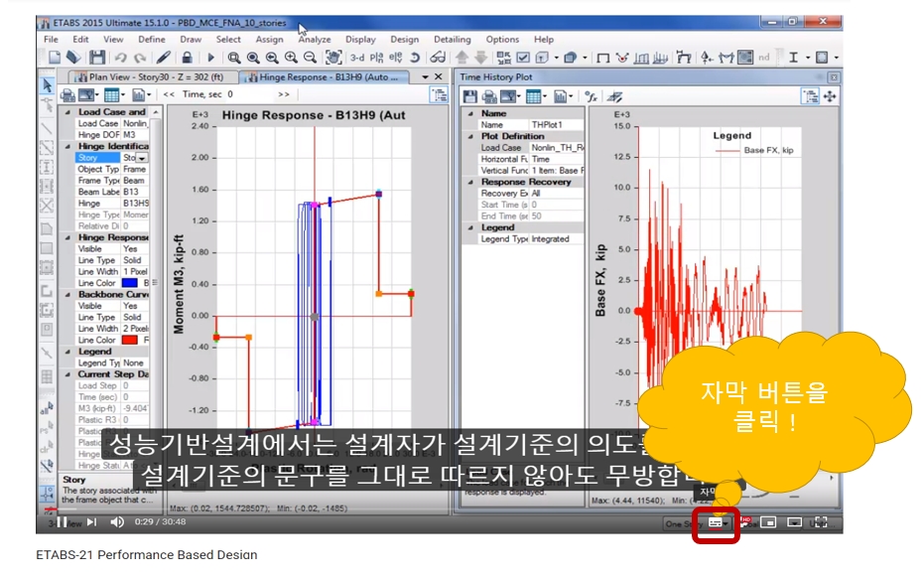The height and width of the screenshot is (578, 924).
Task: Skip to the next video
Action: point(91,522)
